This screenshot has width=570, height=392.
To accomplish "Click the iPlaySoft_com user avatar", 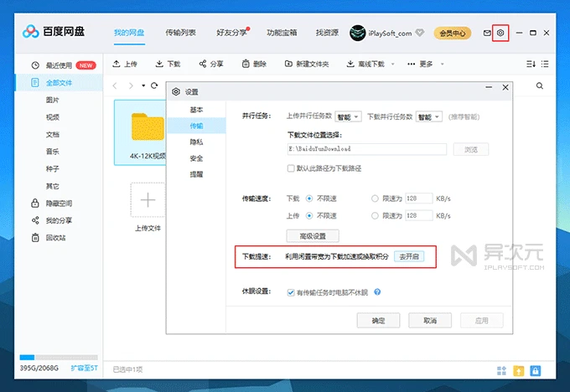I will 357,33.
